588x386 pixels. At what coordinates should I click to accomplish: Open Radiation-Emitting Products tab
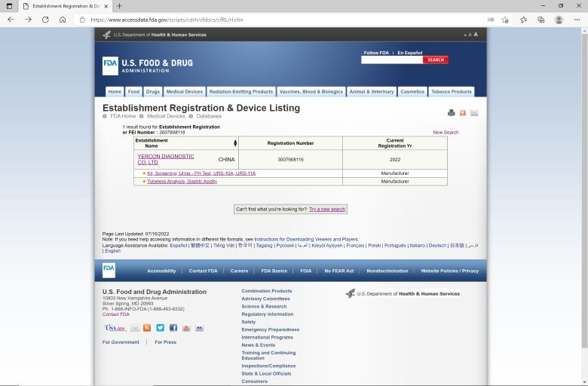[241, 91]
